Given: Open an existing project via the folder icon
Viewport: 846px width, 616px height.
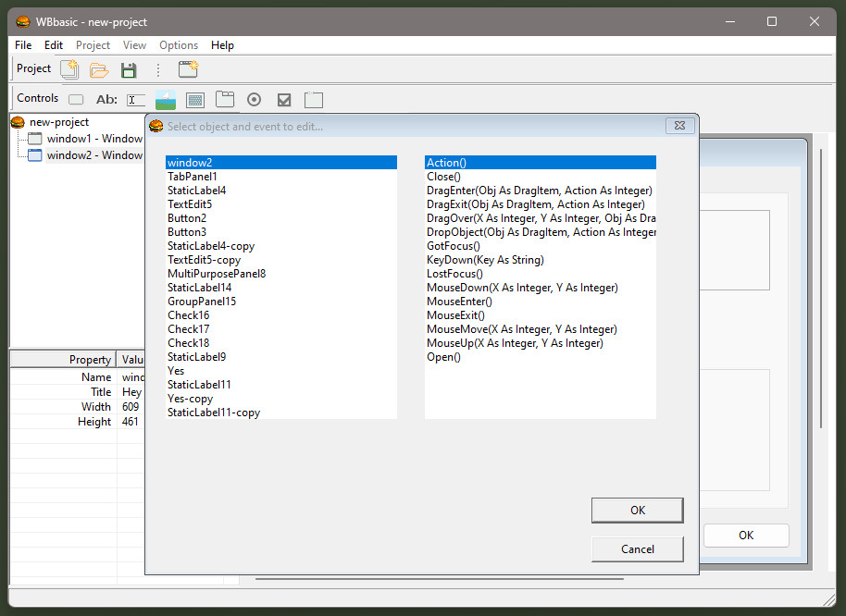Looking at the screenshot, I should (97, 68).
